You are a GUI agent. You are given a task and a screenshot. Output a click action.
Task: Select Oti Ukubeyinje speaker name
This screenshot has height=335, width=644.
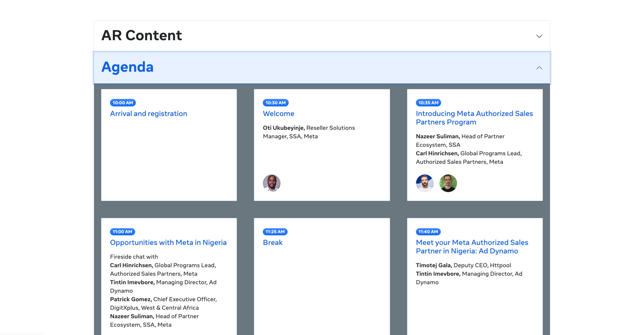tap(284, 128)
